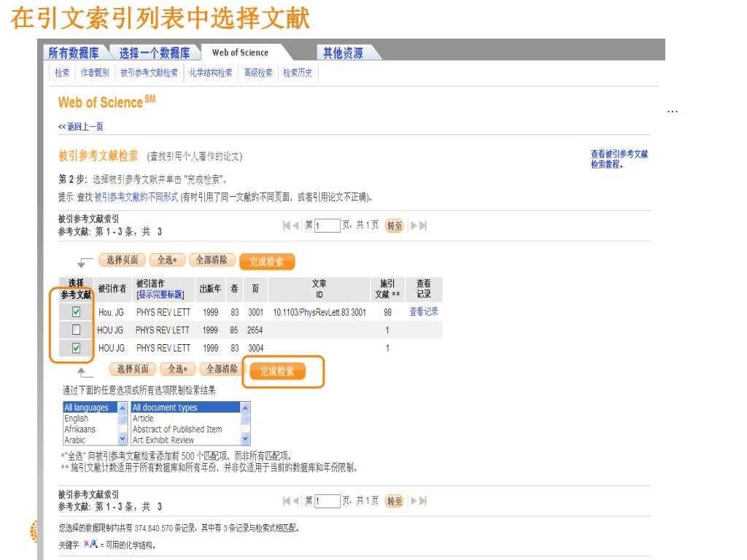
Task: Click the Web of Science logo heading
Action: pos(107,102)
